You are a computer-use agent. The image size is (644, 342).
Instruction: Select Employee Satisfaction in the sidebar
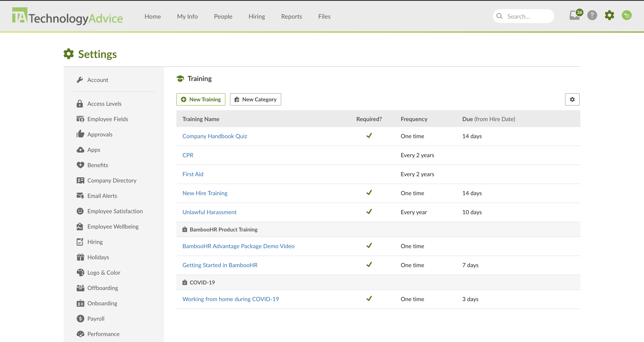[x=115, y=211]
